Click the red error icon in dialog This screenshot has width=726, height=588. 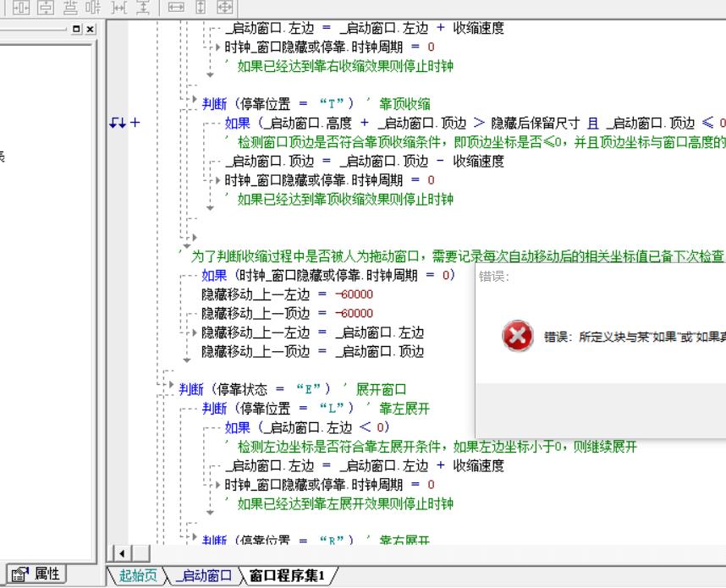tap(516, 337)
